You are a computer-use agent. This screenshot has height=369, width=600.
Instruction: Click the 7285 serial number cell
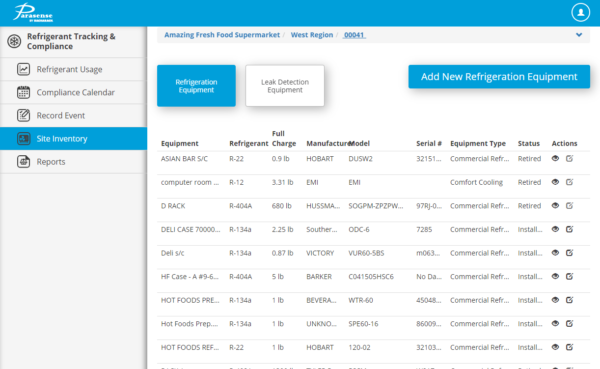(424, 230)
